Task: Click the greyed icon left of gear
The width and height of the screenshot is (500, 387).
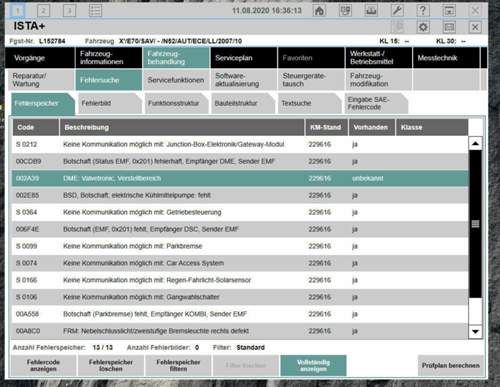Action: pos(397,27)
